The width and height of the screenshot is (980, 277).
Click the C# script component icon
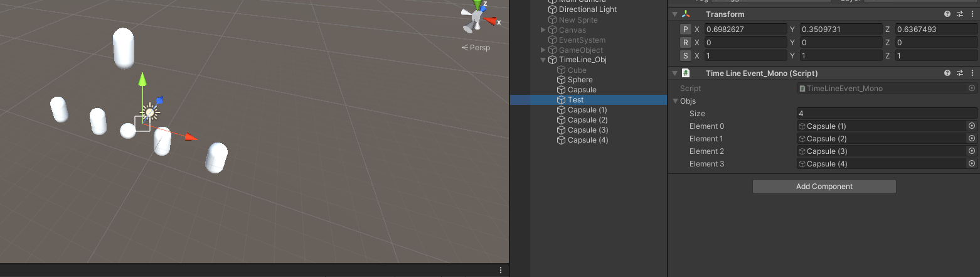[686, 73]
